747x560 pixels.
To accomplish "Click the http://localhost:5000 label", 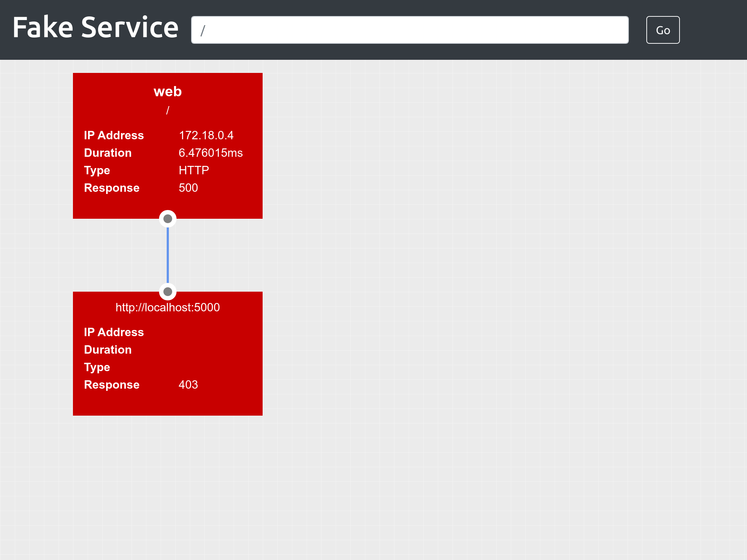I will pyautogui.click(x=168, y=307).
